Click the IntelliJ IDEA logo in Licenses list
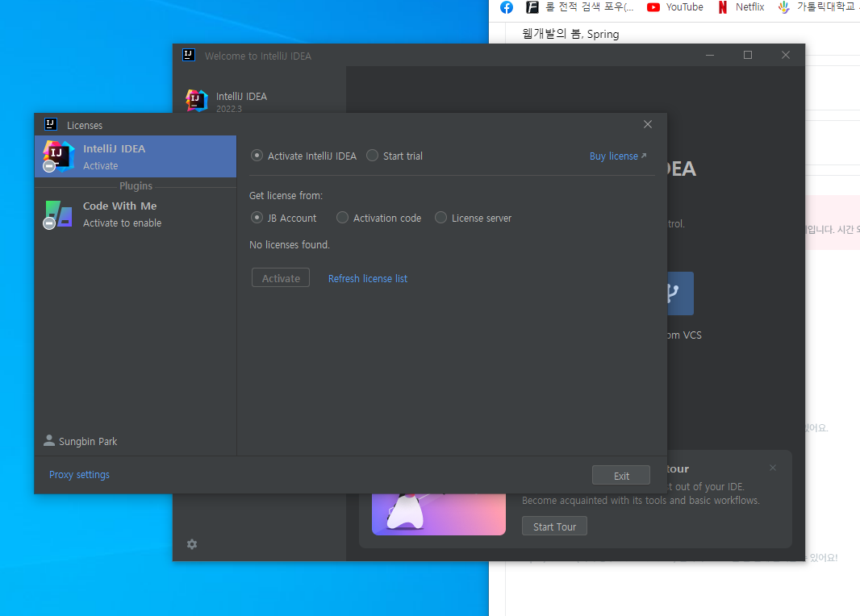The width and height of the screenshot is (860, 616). (58, 156)
